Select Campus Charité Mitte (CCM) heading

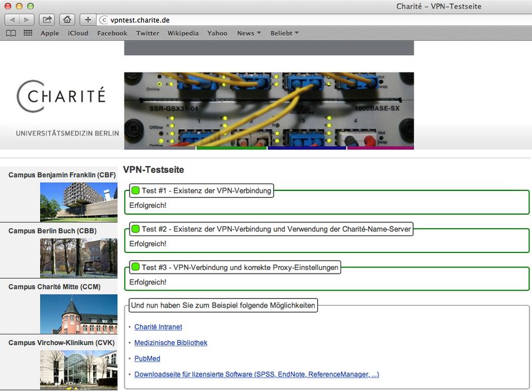point(54,287)
